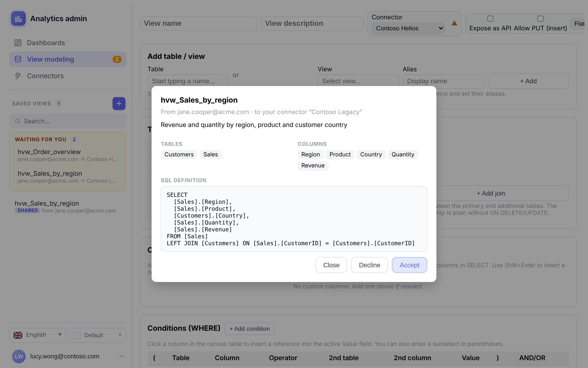The width and height of the screenshot is (588, 368).
Task: Click the Region column chip
Action: point(311,155)
